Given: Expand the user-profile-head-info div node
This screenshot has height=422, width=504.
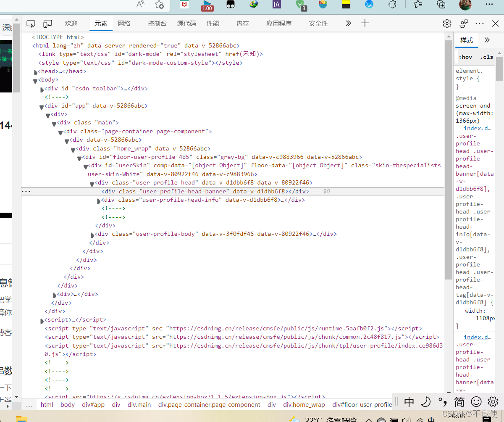Looking at the screenshot, I should (x=99, y=201).
